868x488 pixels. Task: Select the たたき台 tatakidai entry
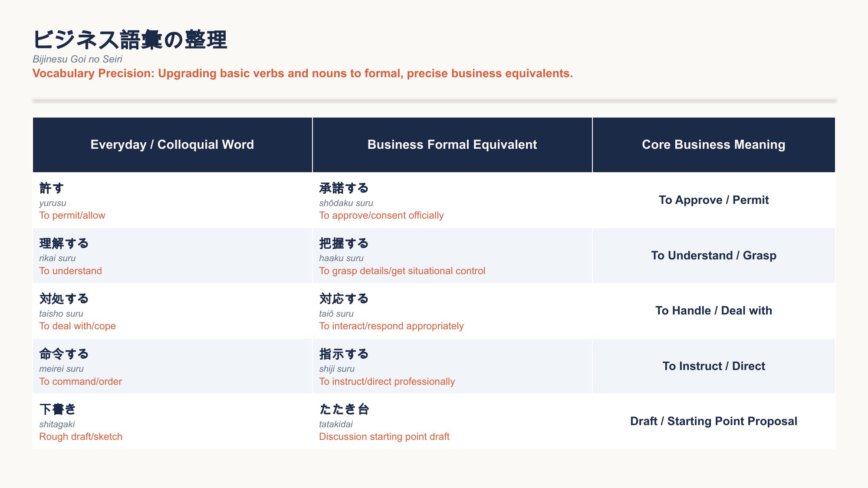452,422
